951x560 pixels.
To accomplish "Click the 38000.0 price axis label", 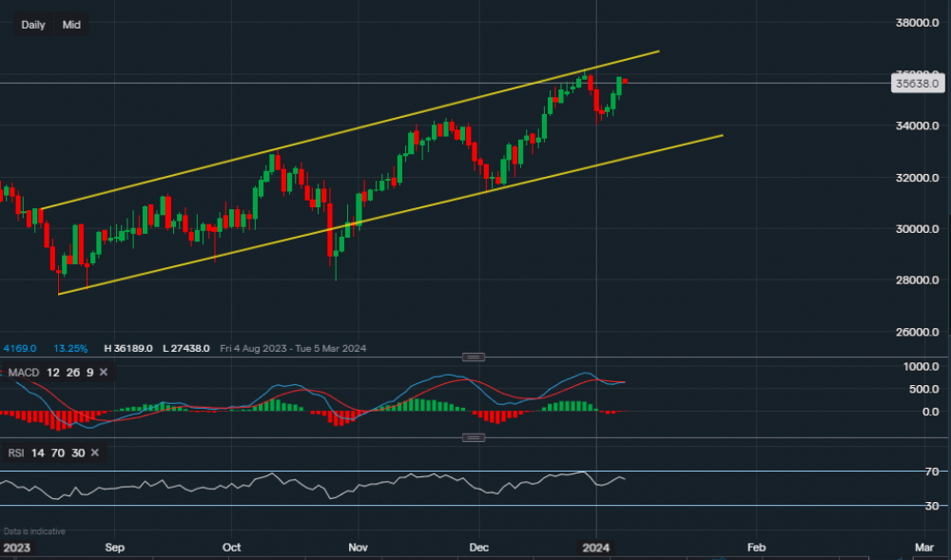I will 917,23.
